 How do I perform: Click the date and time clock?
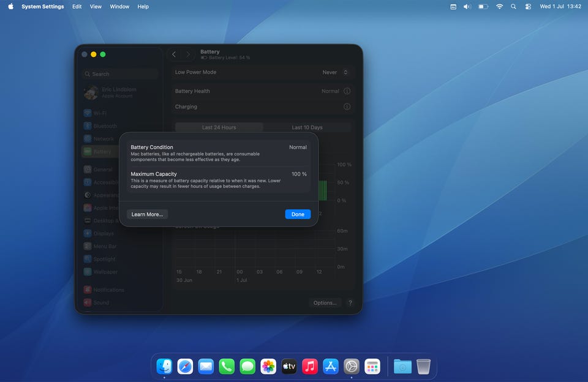click(560, 6)
